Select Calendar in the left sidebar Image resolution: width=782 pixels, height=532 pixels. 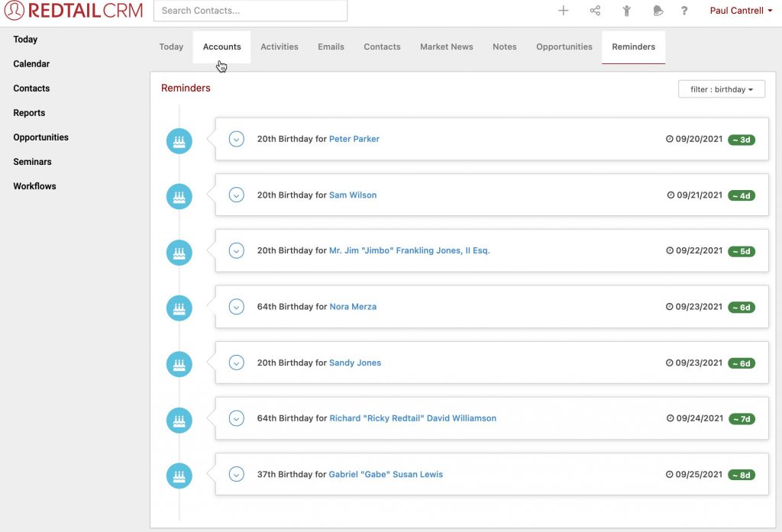tap(31, 64)
